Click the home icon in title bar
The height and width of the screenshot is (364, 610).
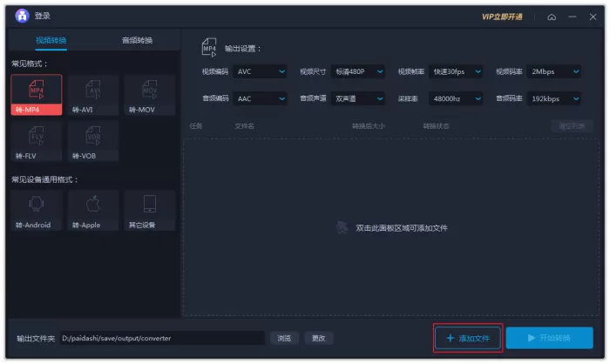click(x=552, y=17)
